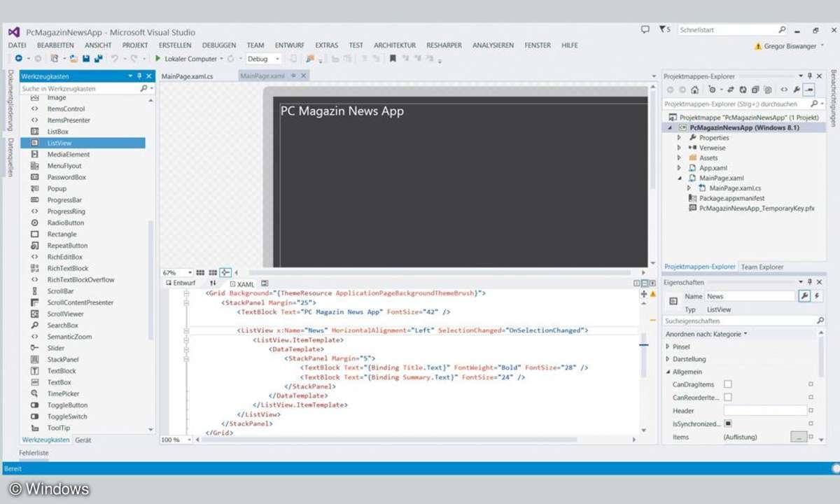The image size is (840, 504).
Task: Open the Lokaler Computer target dropdown
Action: coord(221,59)
